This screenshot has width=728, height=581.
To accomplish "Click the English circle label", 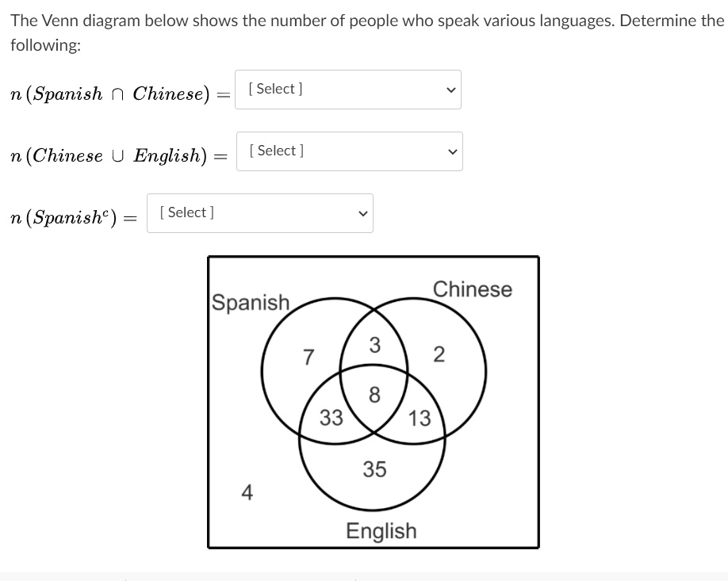I will click(x=382, y=531).
